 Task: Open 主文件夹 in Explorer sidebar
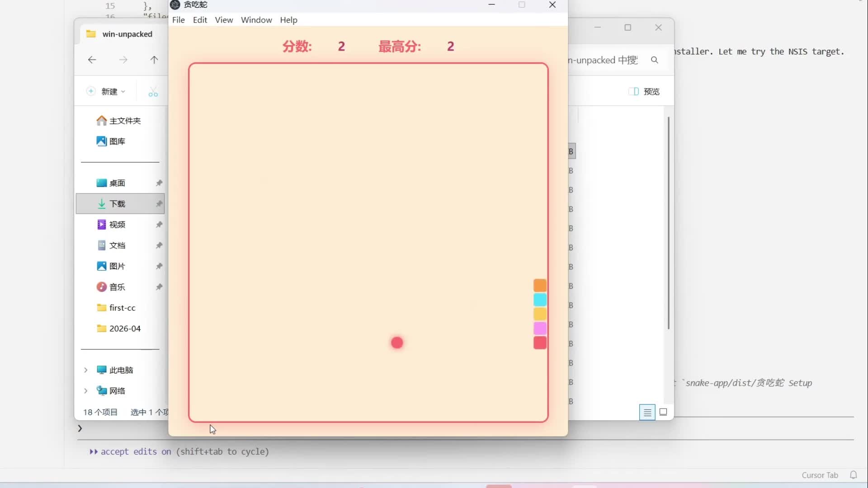pos(118,121)
